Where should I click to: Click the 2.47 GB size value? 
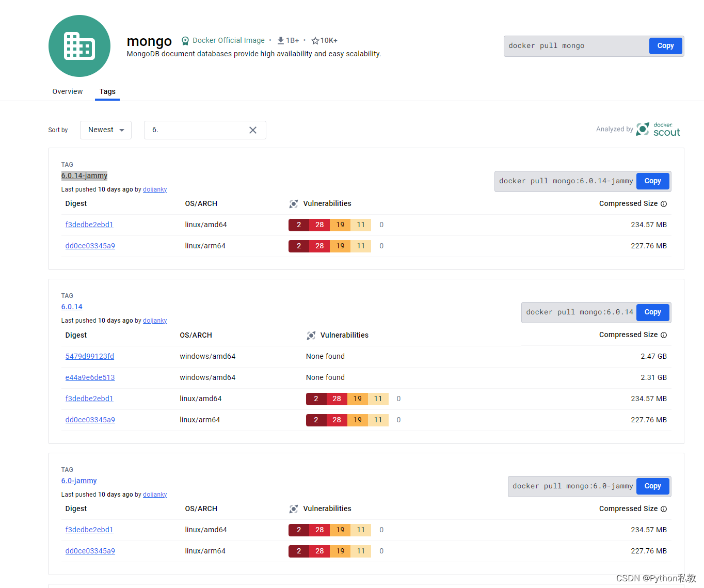(x=654, y=356)
